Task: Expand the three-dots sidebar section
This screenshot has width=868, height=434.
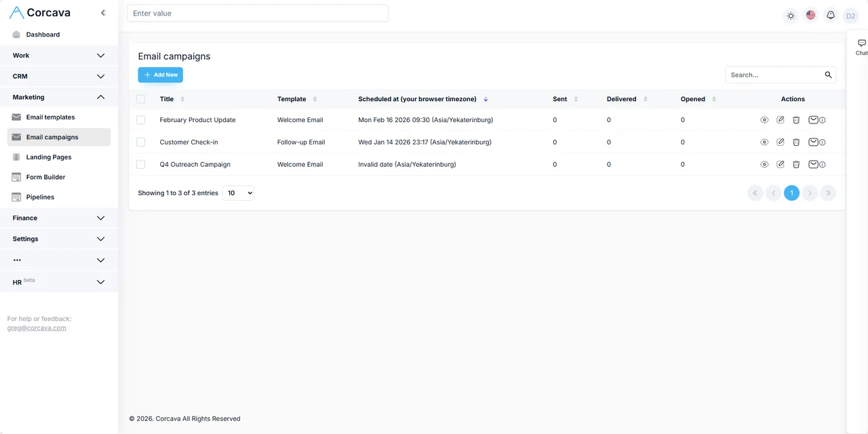Action: pyautogui.click(x=59, y=260)
